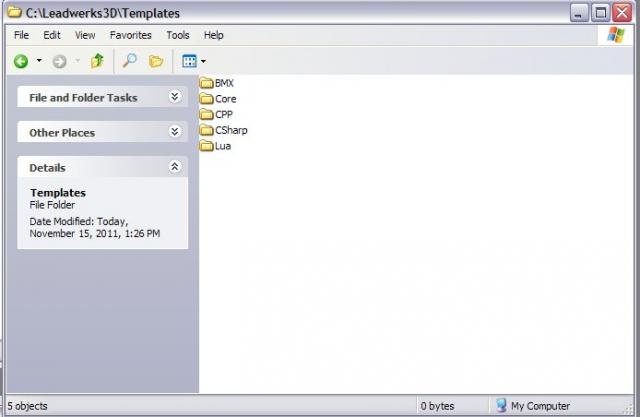Click the My Computer status bar icon
The image size is (640, 417).
click(x=501, y=406)
